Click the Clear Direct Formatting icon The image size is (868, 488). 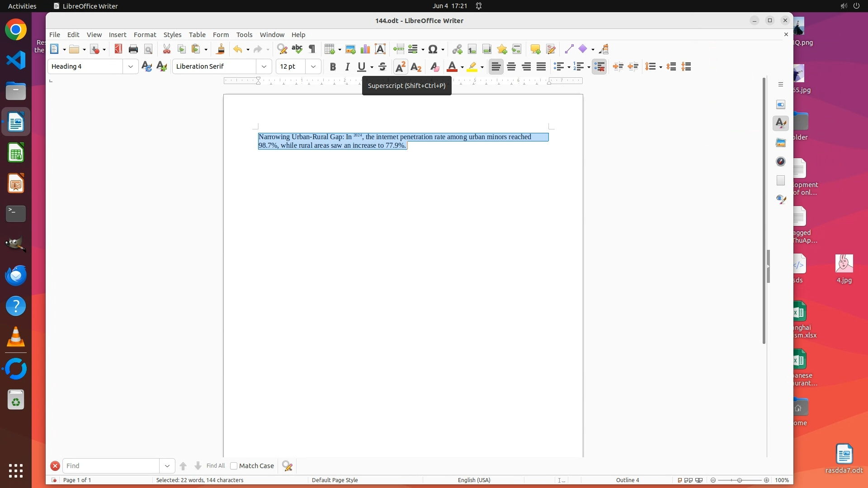click(434, 67)
